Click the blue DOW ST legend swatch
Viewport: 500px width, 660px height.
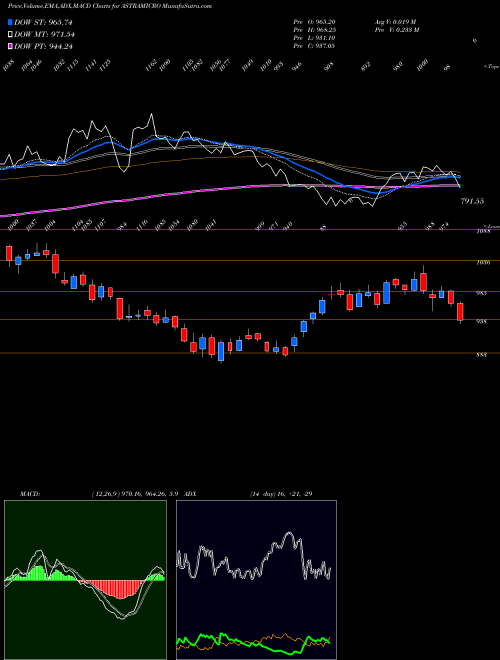(10, 22)
